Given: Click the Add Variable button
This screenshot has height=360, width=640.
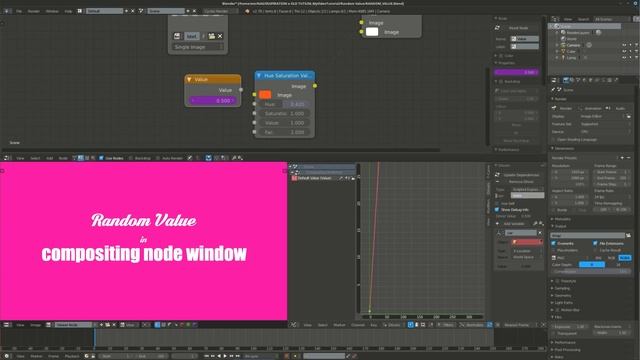Looking at the screenshot, I should [x=513, y=224].
